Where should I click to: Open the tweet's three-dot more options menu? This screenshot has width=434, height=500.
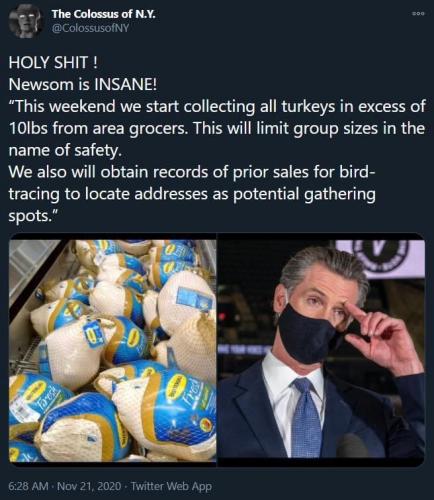(418, 14)
